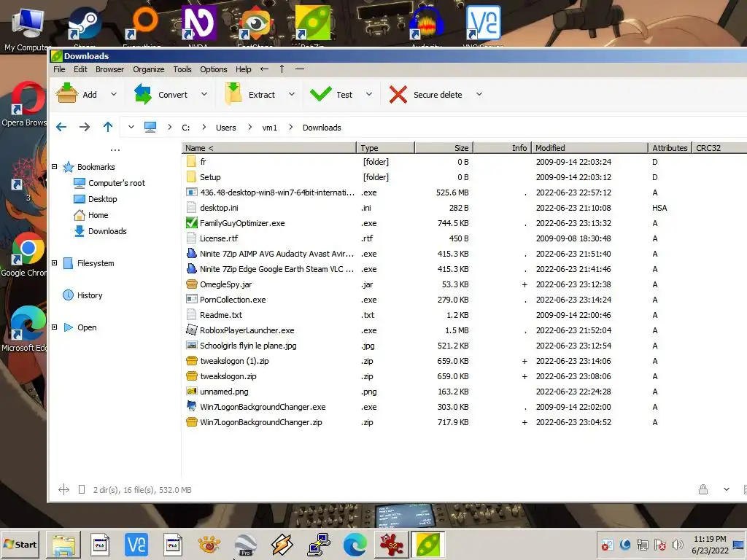
Task: Click the Start button
Action: [x=20, y=544]
